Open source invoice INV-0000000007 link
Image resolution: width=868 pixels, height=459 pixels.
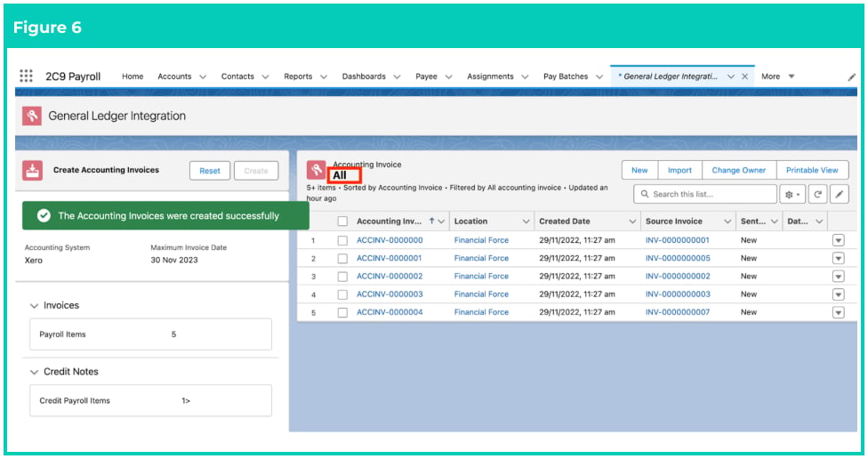pyautogui.click(x=678, y=312)
